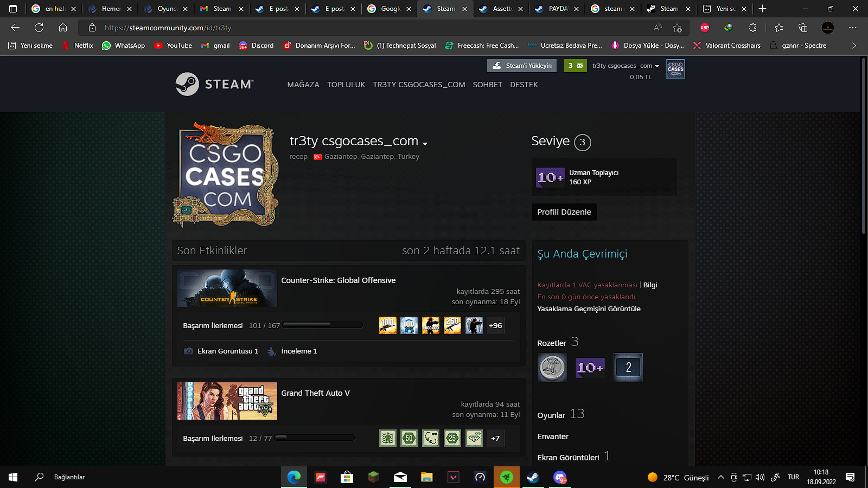Show the +96 more CS:GO achievements

click(x=495, y=325)
